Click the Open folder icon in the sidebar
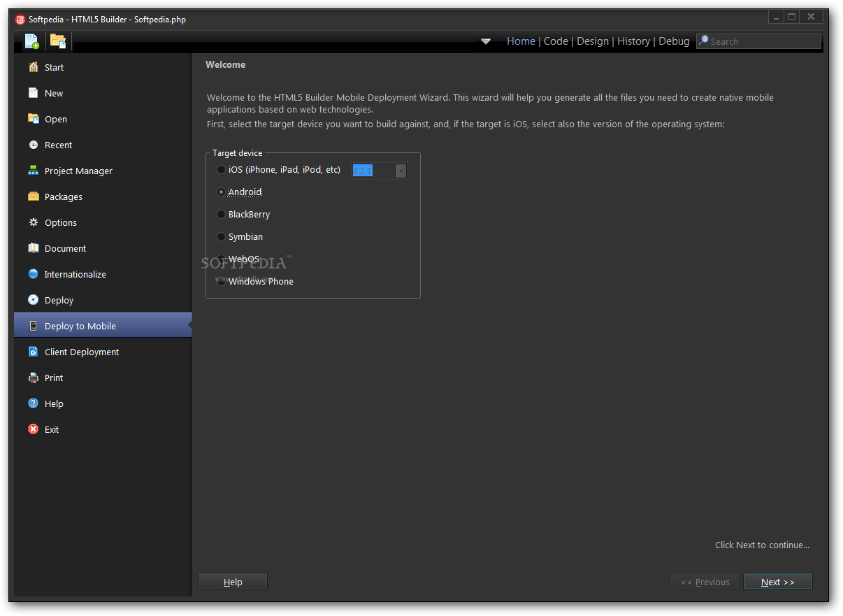 pyautogui.click(x=33, y=119)
